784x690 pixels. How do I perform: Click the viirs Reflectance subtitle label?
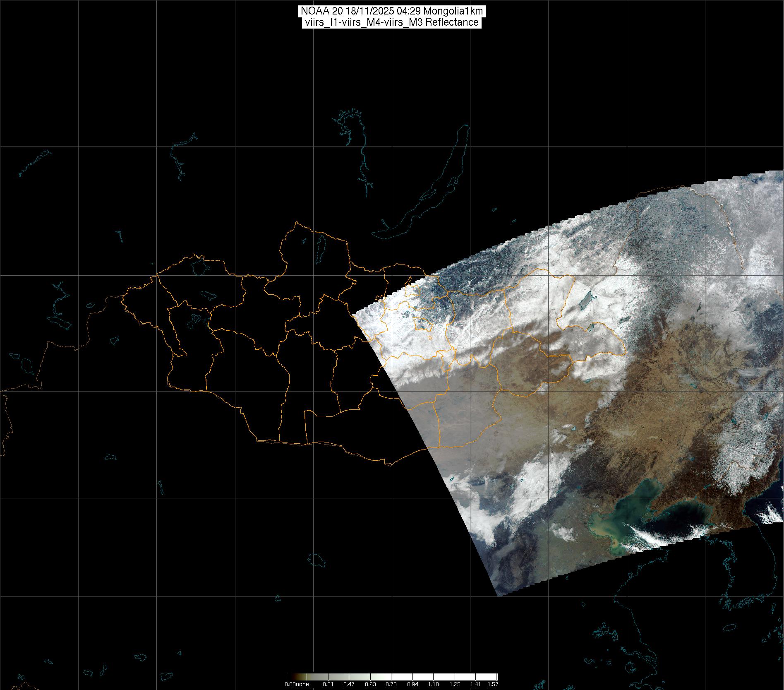pos(391,22)
